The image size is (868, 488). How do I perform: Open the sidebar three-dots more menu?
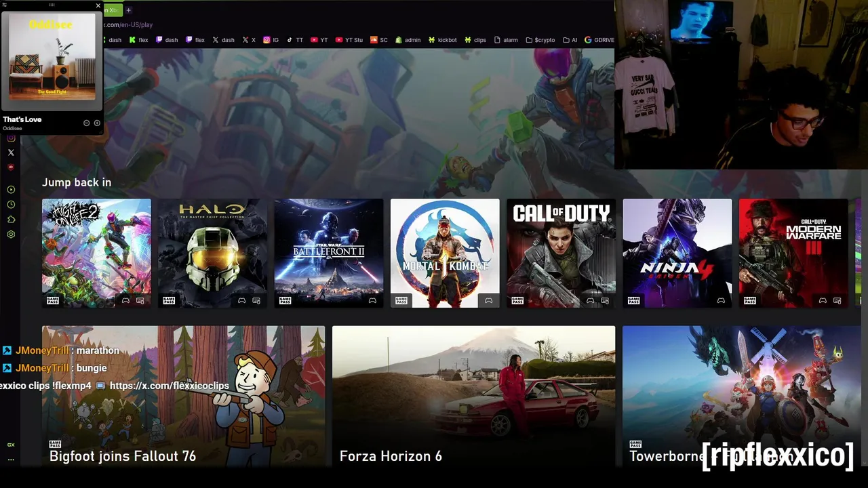[11, 460]
